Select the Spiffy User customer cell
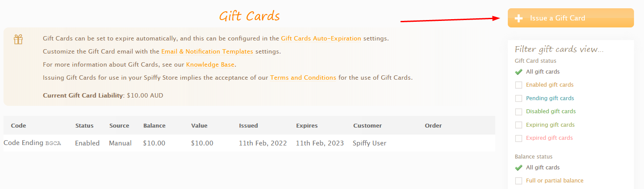This screenshot has height=189, width=644. coord(369,143)
